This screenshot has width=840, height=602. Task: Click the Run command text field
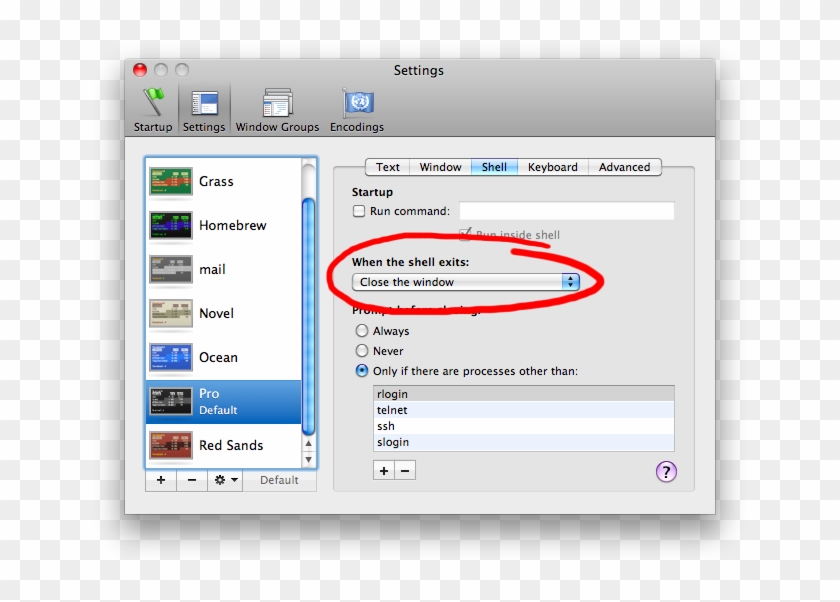point(567,211)
